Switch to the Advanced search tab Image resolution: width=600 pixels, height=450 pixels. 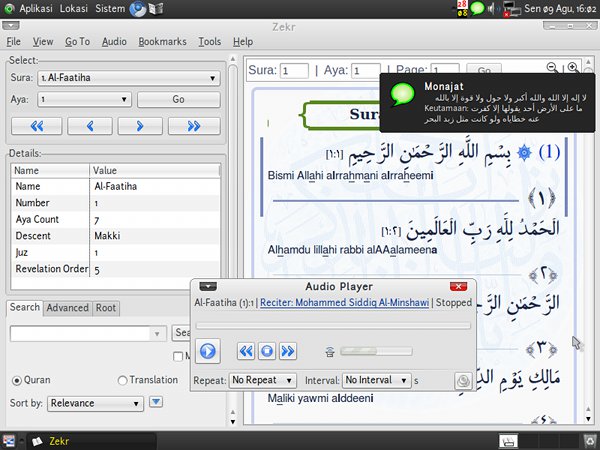[67, 308]
